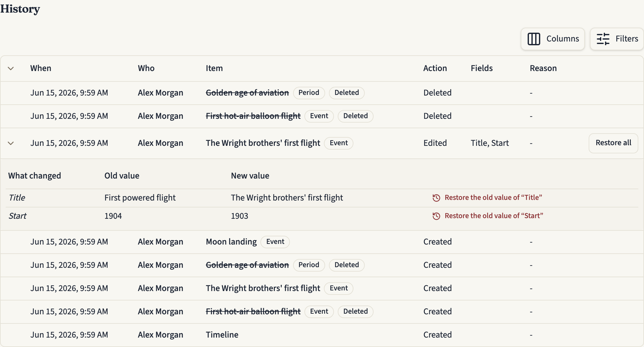Open the Filters panel button
This screenshot has width=644, height=347.
coord(617,39)
